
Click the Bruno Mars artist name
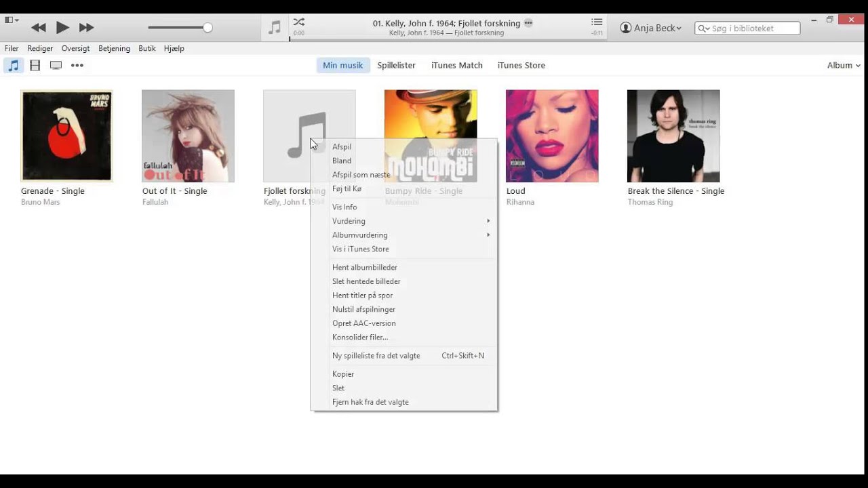tap(40, 203)
